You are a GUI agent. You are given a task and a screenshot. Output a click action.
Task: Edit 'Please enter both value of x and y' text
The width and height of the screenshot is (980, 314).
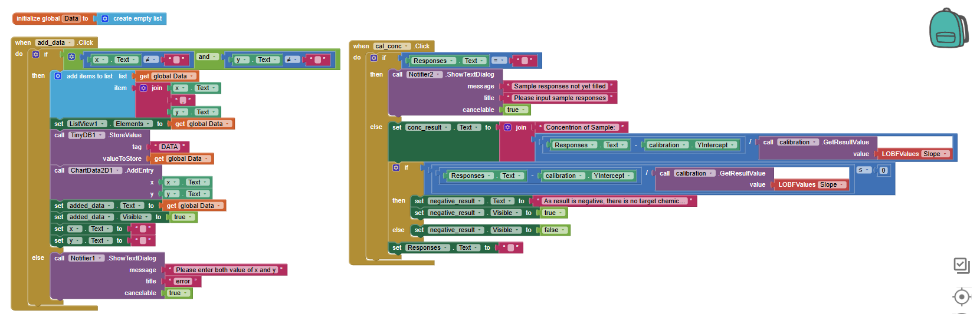tap(226, 270)
